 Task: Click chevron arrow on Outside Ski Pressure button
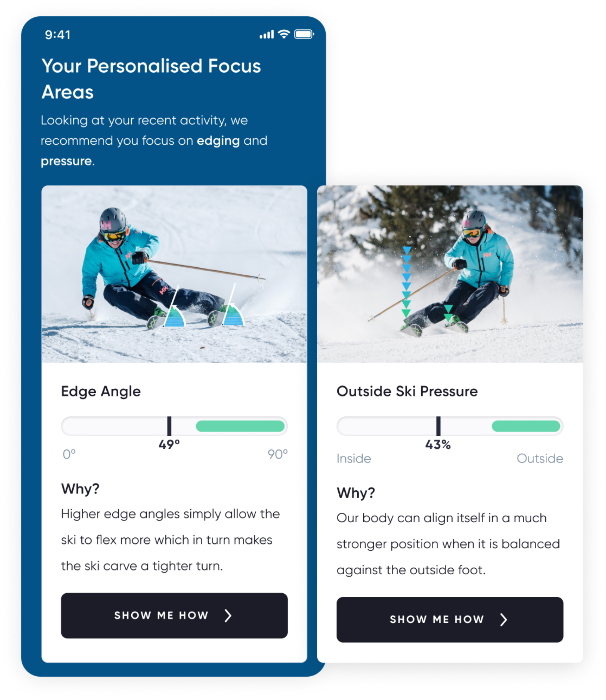(503, 619)
